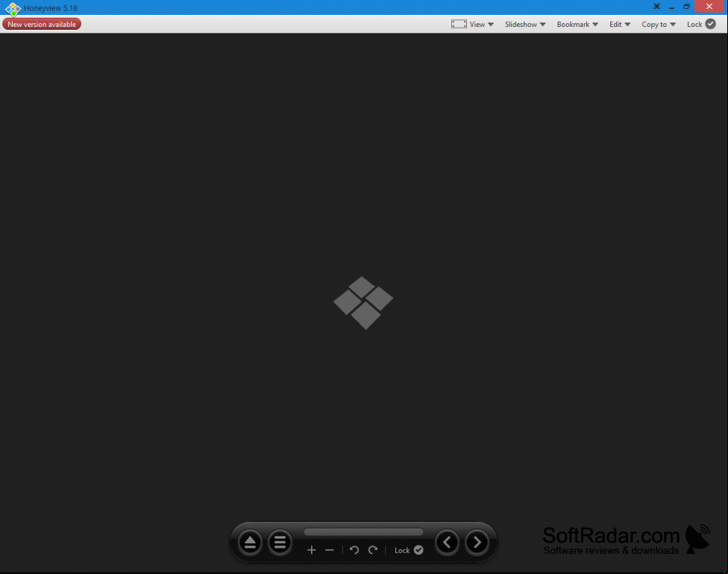The image size is (728, 574).
Task: Click the Lock label in bottom panel
Action: (x=402, y=550)
